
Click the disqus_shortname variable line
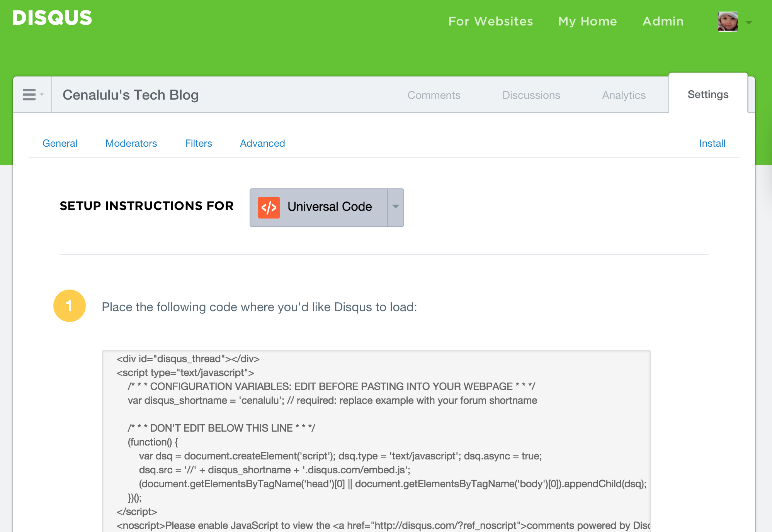pyautogui.click(x=332, y=400)
